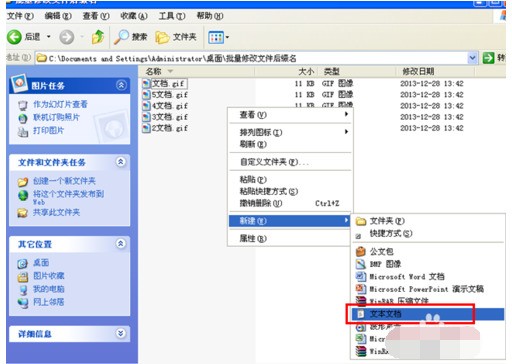Collapse the 文件和文件夹任务 panel chevron

[x=121, y=162]
